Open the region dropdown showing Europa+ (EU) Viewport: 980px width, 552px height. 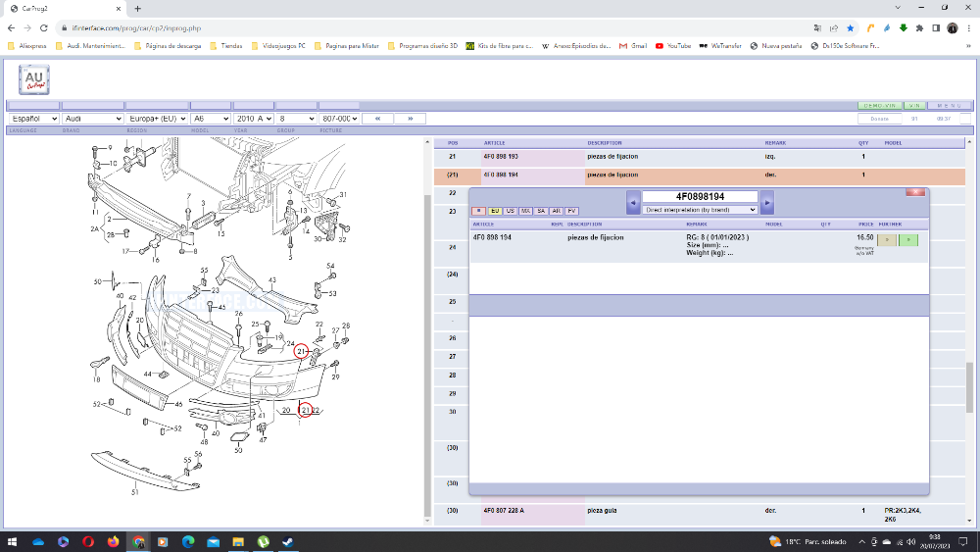tap(157, 119)
